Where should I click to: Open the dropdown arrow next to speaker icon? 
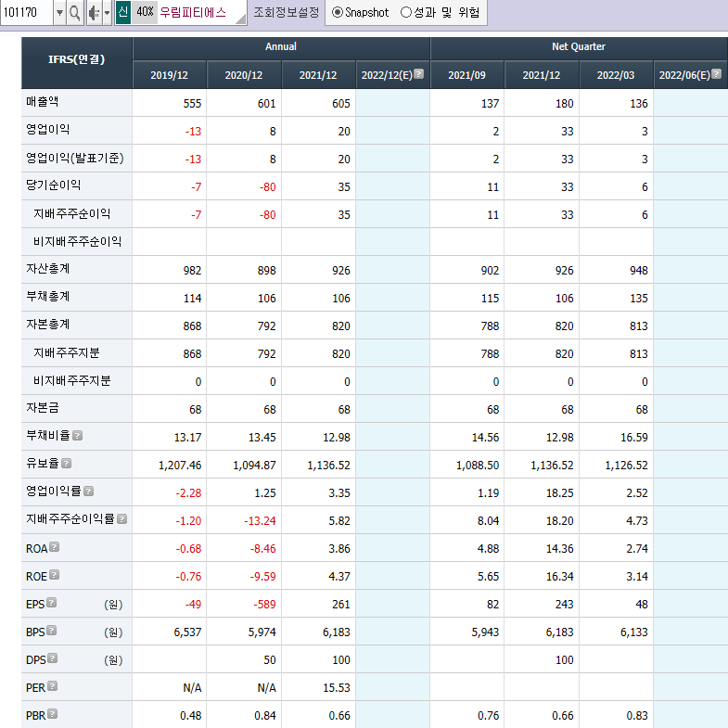click(108, 13)
